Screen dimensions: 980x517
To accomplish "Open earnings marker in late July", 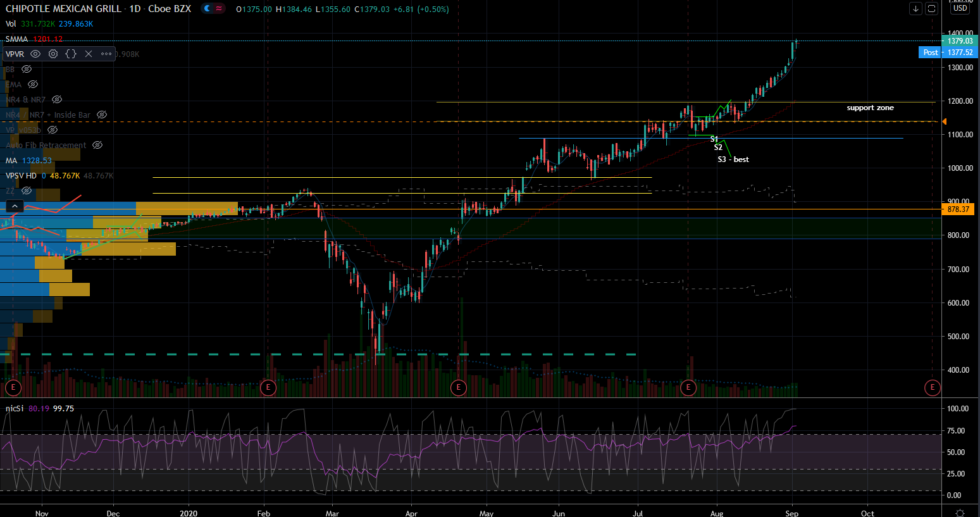I will (688, 387).
